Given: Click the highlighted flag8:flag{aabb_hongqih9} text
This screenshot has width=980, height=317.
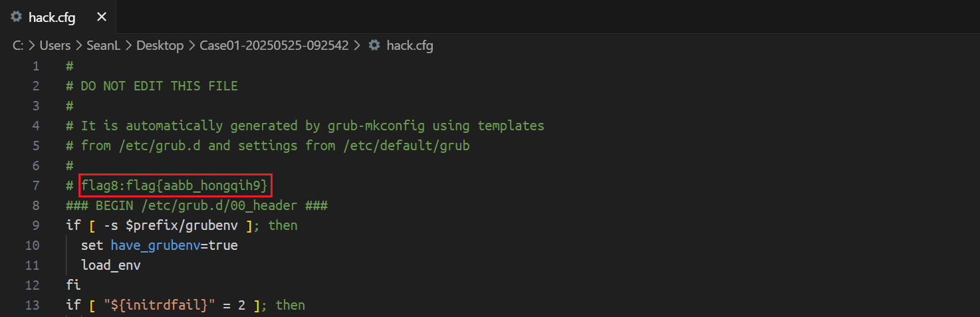Looking at the screenshot, I should [174, 185].
